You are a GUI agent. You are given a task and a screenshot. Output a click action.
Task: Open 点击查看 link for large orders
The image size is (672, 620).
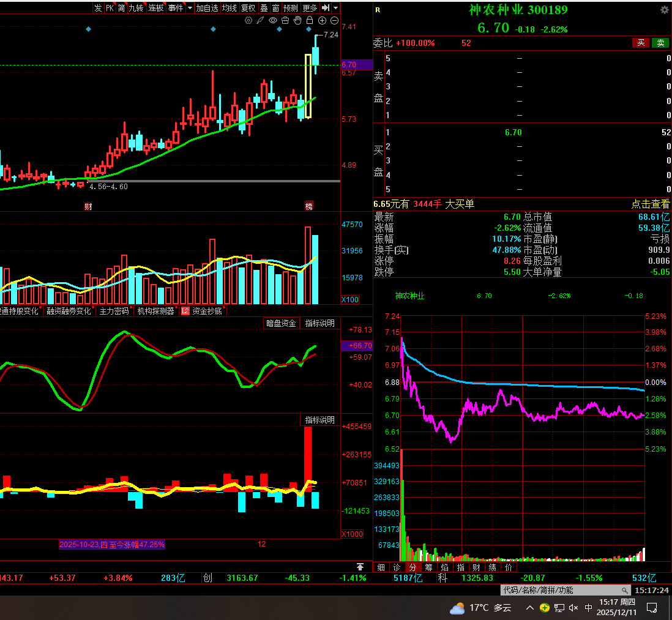coord(651,204)
